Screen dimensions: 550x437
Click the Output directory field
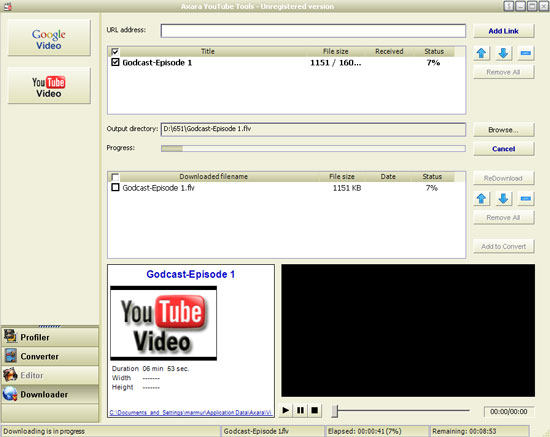click(313, 129)
